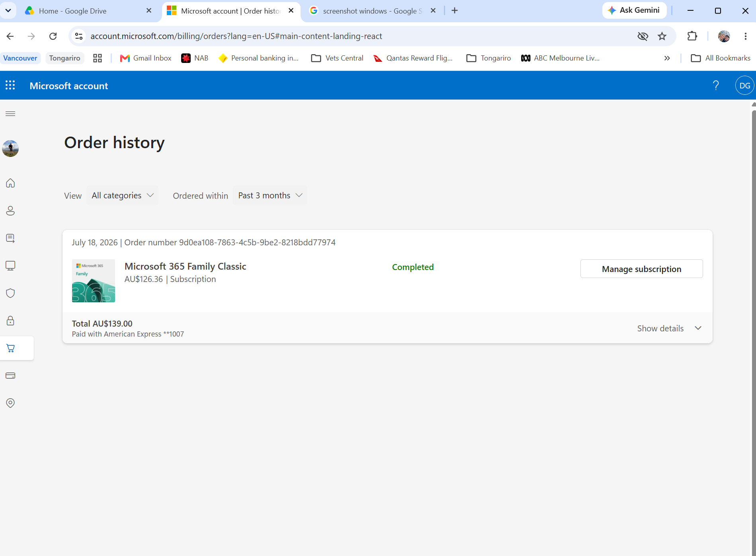756x556 pixels.
Task: View site information icon in address bar
Action: pyautogui.click(x=79, y=36)
